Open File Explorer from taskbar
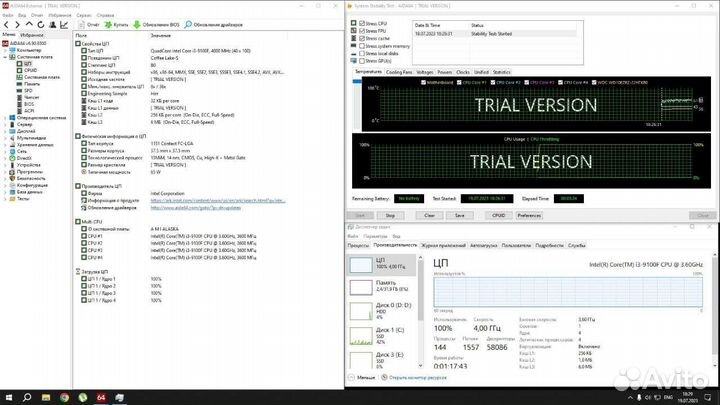Viewport: 720px width, 405px height. pos(46,398)
